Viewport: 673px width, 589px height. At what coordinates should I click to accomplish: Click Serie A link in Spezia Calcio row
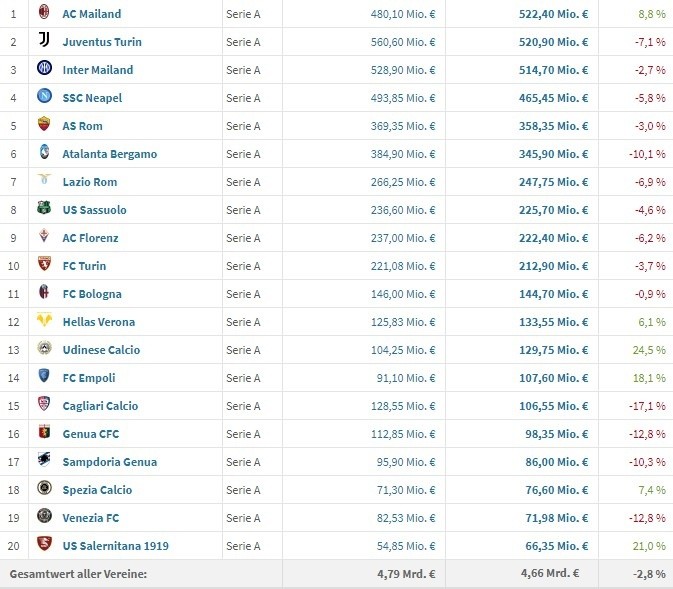[x=243, y=490]
